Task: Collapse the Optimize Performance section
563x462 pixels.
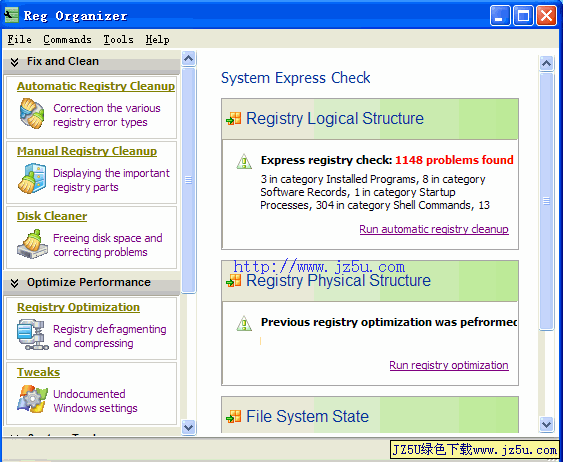Action: (14, 283)
